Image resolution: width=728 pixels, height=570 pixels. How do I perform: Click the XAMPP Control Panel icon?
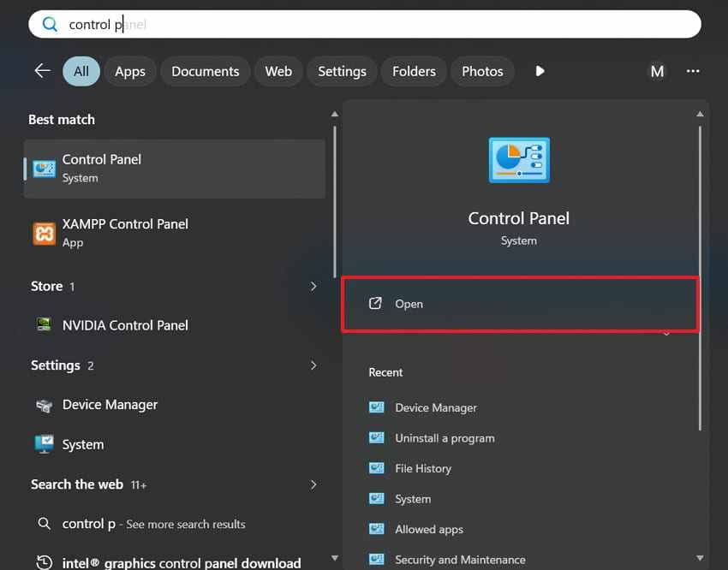(44, 234)
